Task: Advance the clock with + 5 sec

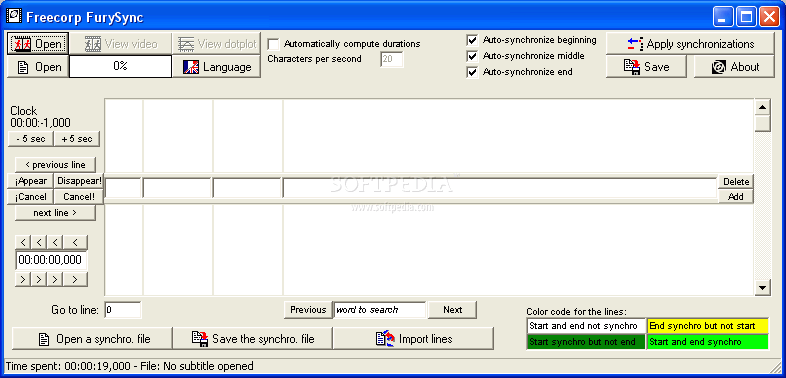Action: (x=77, y=139)
